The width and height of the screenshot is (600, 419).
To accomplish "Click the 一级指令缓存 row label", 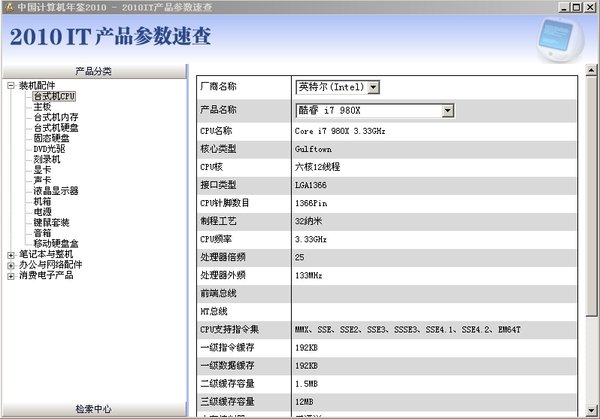I will pyautogui.click(x=227, y=347).
